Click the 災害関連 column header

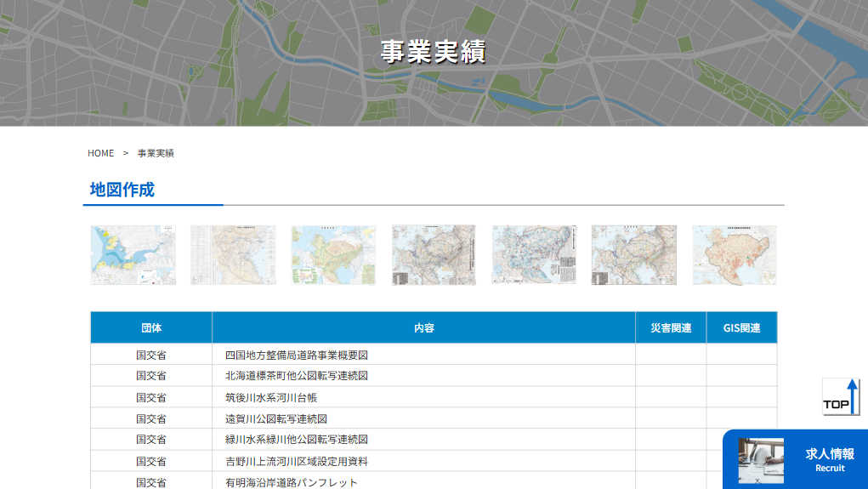(x=671, y=328)
